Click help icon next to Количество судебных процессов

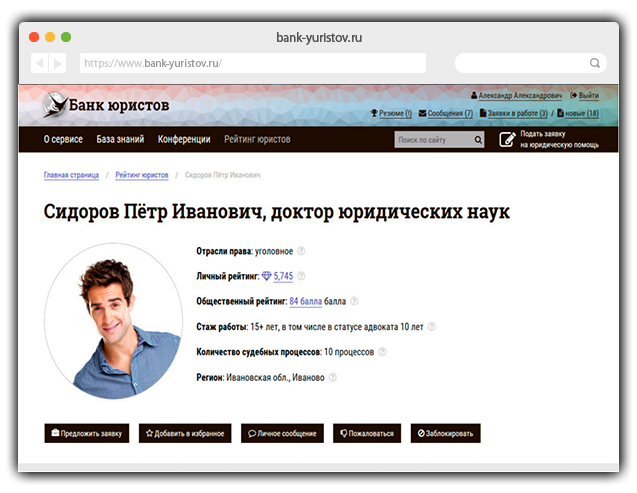pyautogui.click(x=382, y=352)
